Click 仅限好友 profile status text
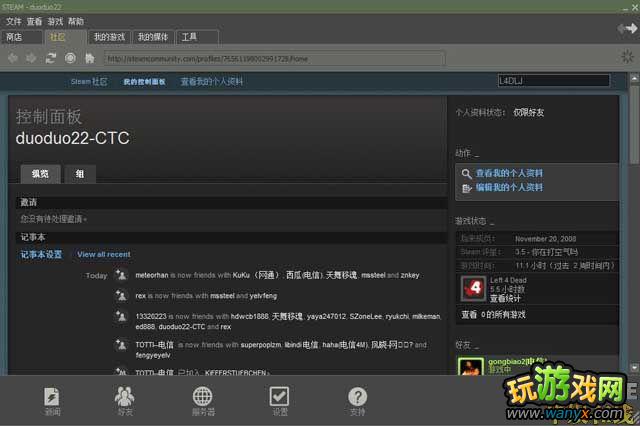640x426 pixels. tap(529, 113)
